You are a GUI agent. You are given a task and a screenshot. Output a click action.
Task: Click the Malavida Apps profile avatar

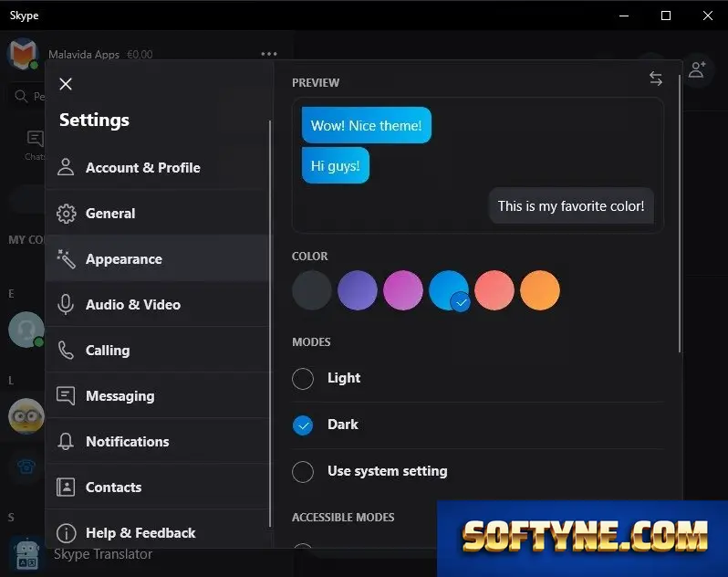click(22, 54)
